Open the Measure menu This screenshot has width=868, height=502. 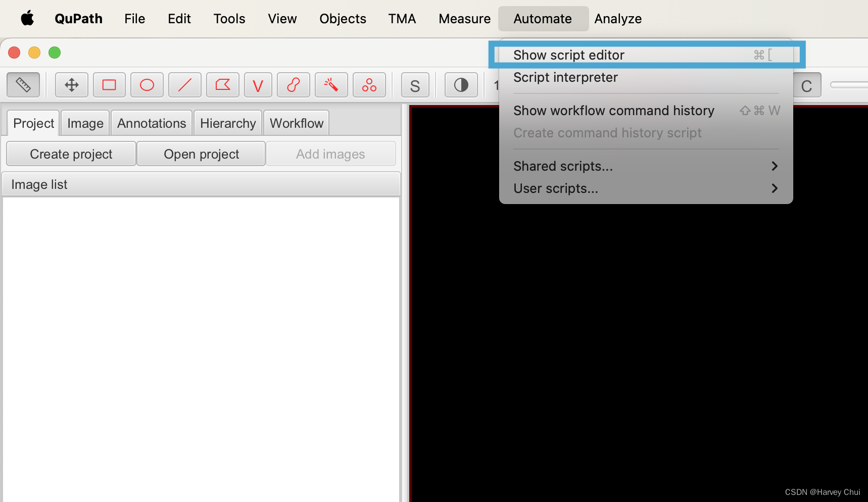[464, 19]
